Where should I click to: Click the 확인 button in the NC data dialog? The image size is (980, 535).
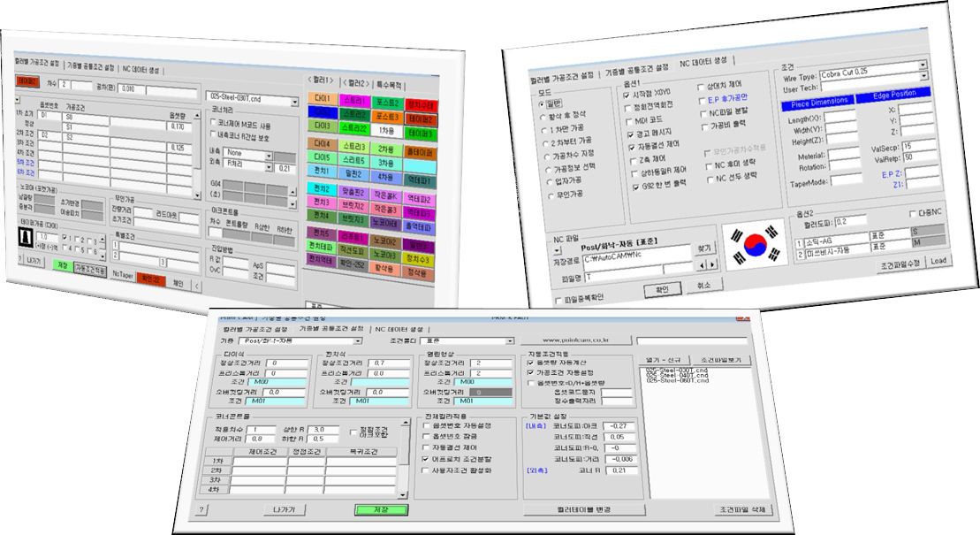coord(662,289)
